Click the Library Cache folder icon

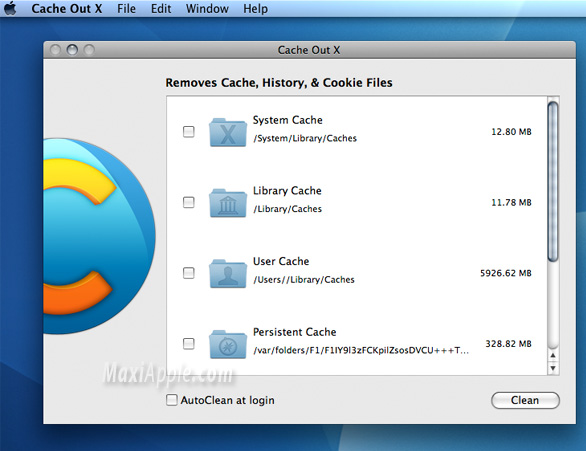(228, 203)
